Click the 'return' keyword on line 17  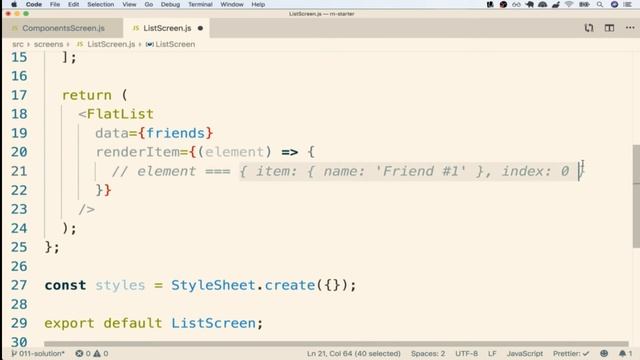click(87, 95)
